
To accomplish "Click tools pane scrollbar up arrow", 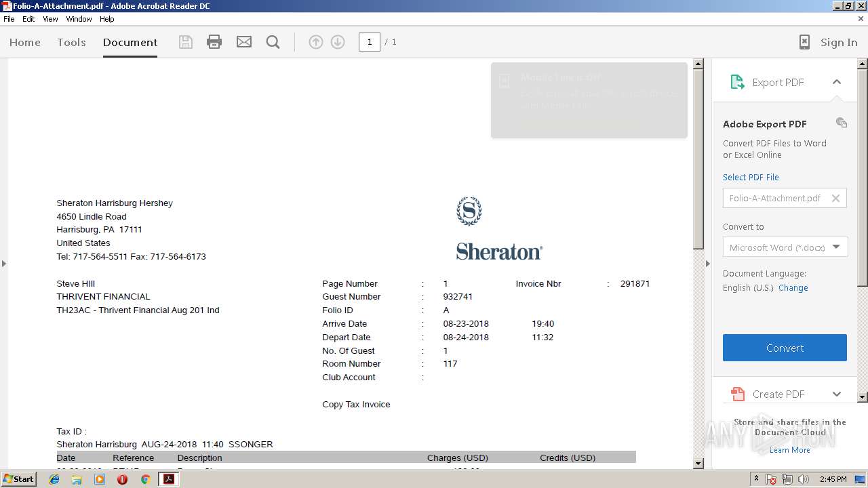I will coord(863,64).
